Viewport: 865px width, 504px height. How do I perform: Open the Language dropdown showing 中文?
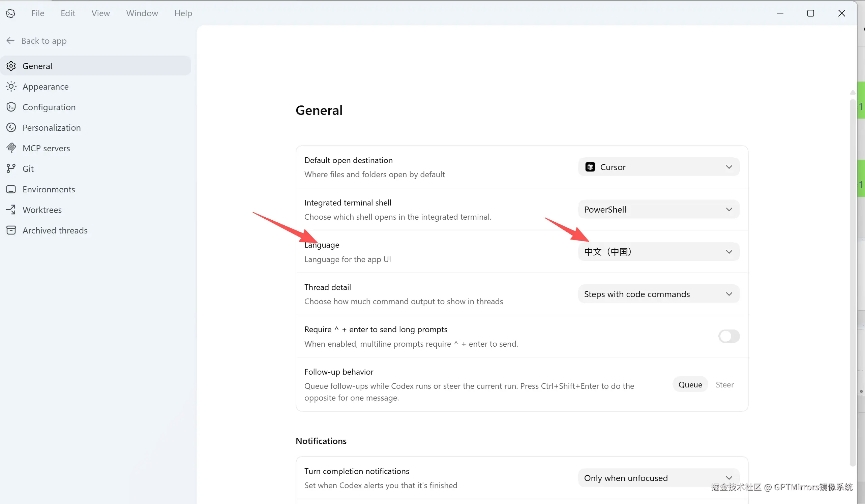pyautogui.click(x=658, y=252)
